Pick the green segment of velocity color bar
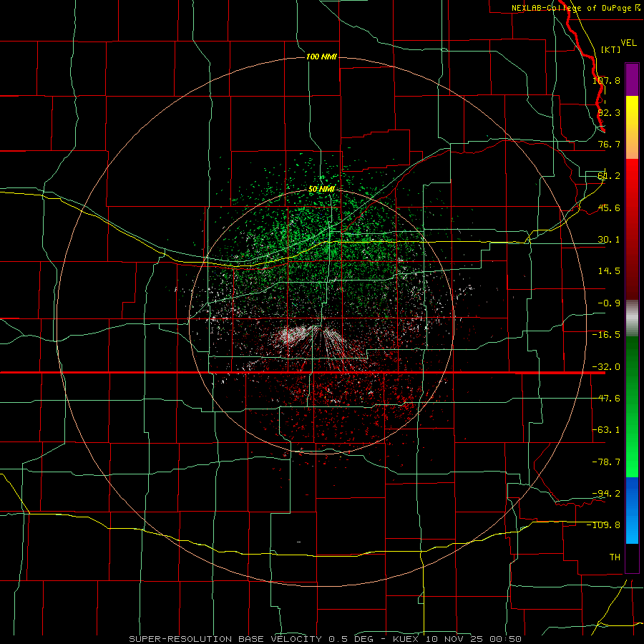 [632, 406]
